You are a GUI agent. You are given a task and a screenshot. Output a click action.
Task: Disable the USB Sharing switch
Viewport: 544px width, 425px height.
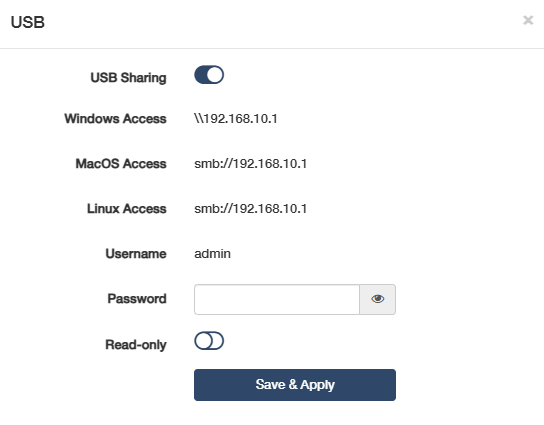click(x=209, y=75)
